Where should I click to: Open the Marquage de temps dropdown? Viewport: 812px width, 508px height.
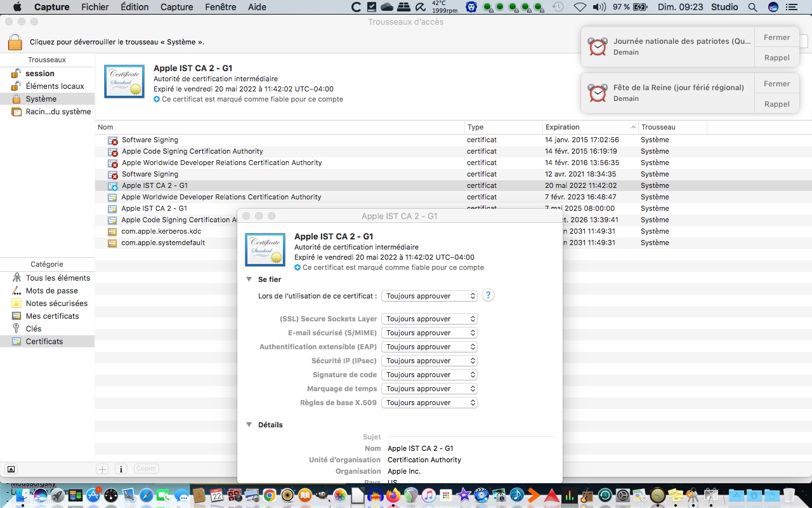[429, 389]
